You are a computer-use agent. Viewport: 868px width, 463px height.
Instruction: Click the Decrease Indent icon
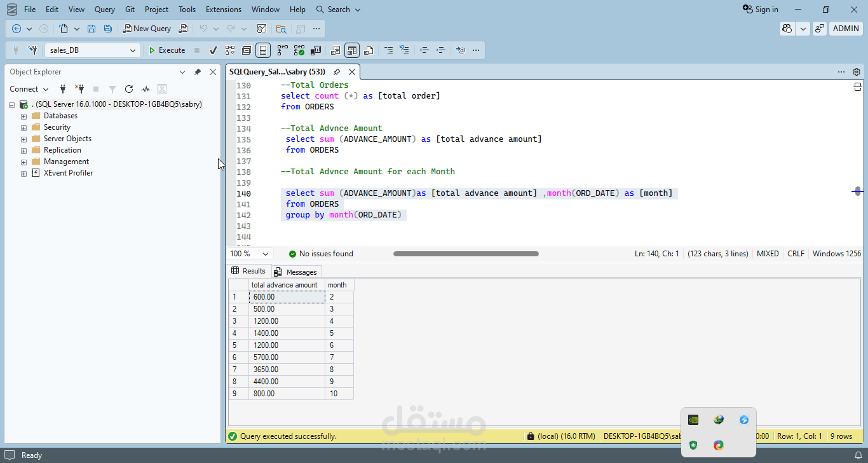424,50
